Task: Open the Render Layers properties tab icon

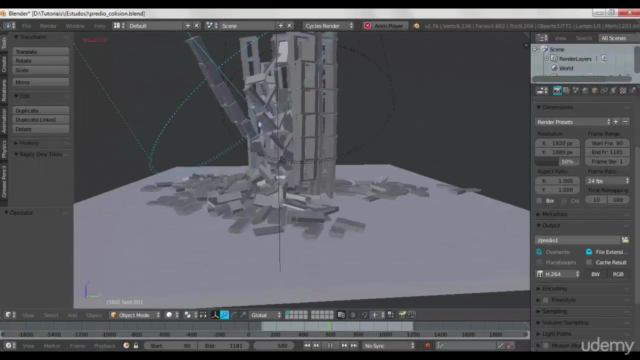Action: click(567, 91)
